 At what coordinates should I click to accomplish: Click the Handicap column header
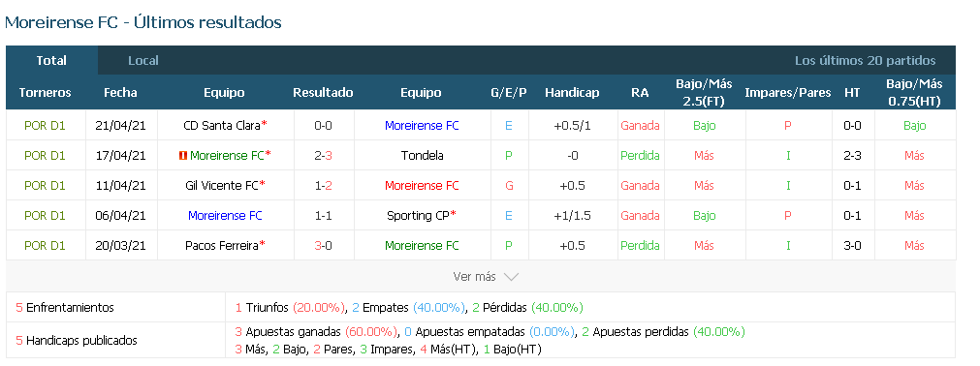pos(572,92)
